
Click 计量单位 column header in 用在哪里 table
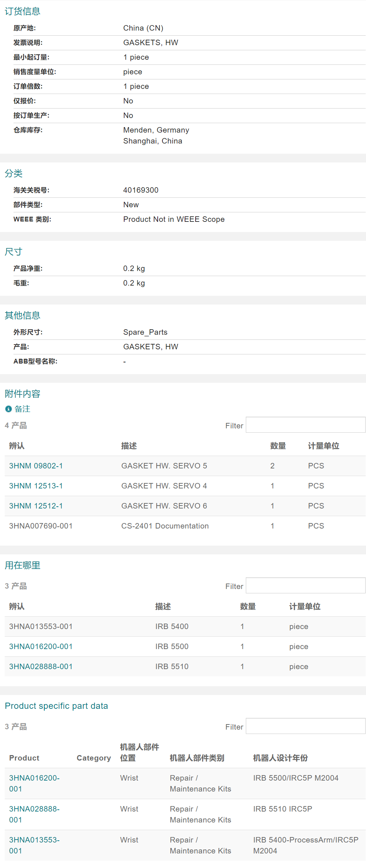click(x=305, y=606)
